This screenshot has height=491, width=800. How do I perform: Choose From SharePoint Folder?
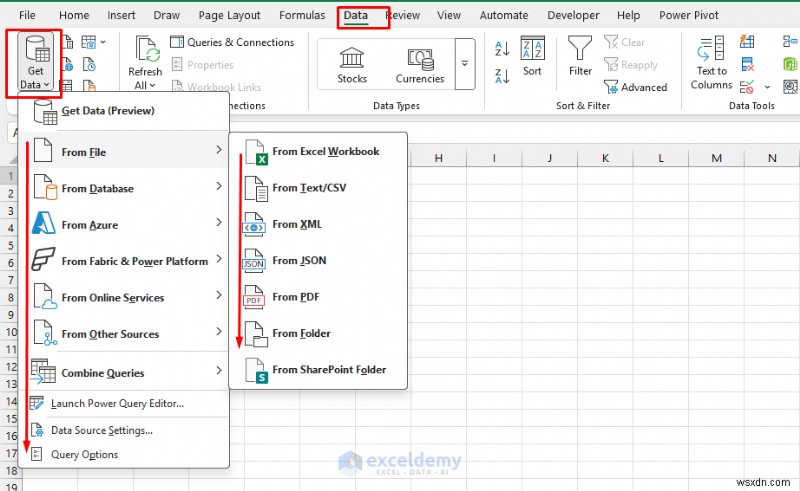tap(318, 370)
